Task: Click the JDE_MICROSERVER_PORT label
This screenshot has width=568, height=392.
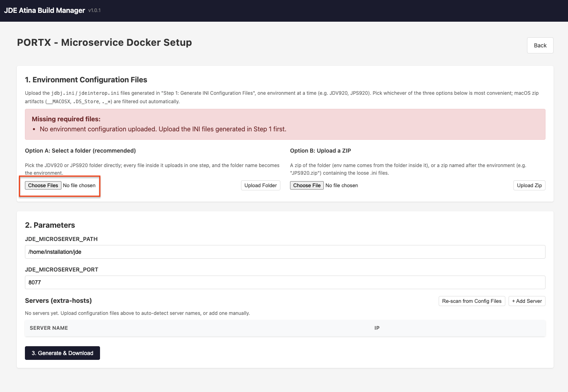Action: tap(61, 269)
